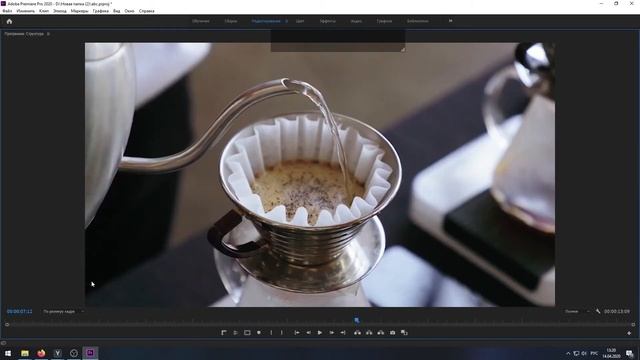Open the zoom level dropdown under the preview
The image size is (640, 360).
[63, 311]
